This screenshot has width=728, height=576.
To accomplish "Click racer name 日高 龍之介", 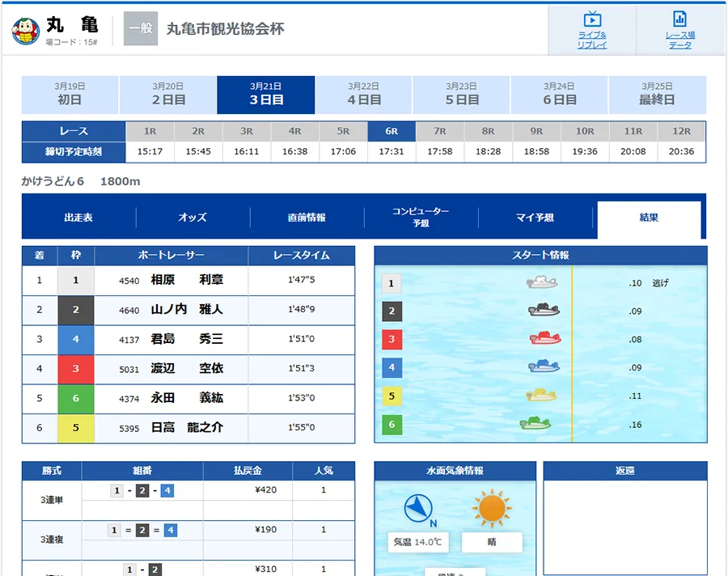I will click(187, 428).
